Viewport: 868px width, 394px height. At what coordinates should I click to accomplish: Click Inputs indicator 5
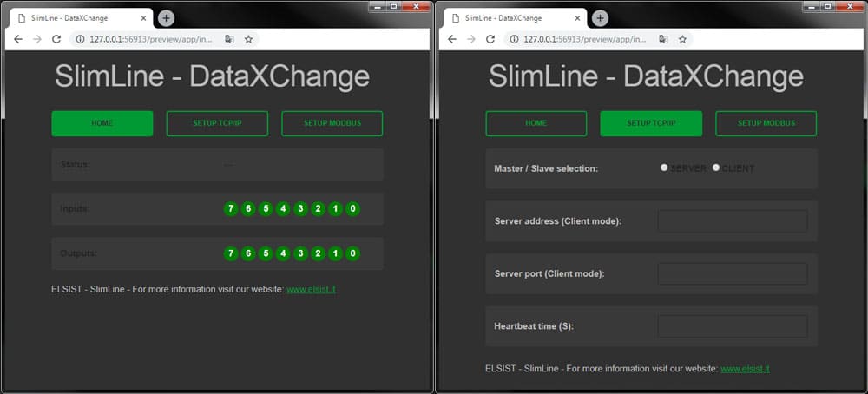click(266, 209)
